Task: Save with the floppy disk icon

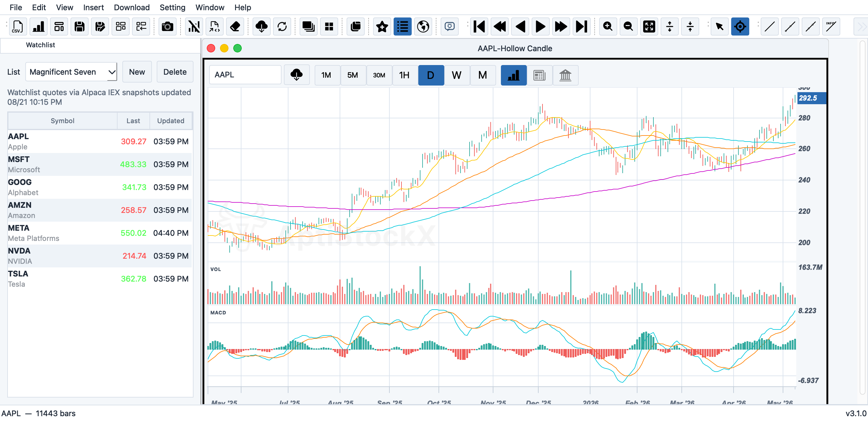Action: click(80, 27)
